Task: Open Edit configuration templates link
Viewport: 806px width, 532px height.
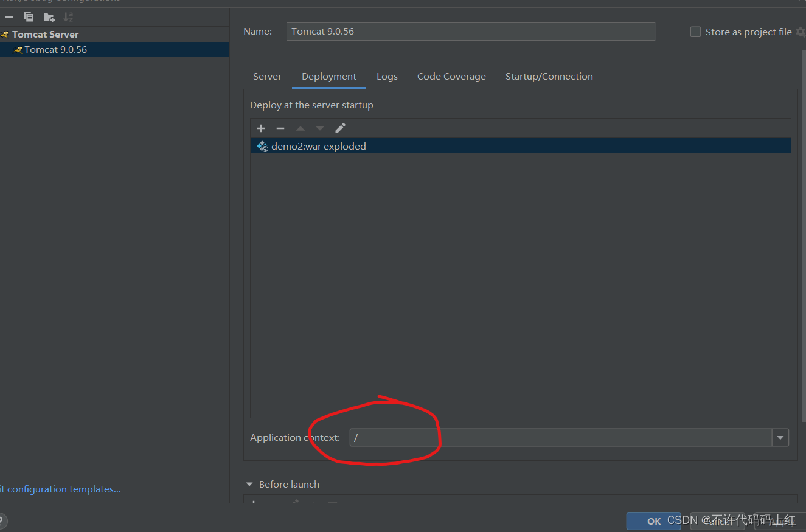Action: pyautogui.click(x=60, y=489)
